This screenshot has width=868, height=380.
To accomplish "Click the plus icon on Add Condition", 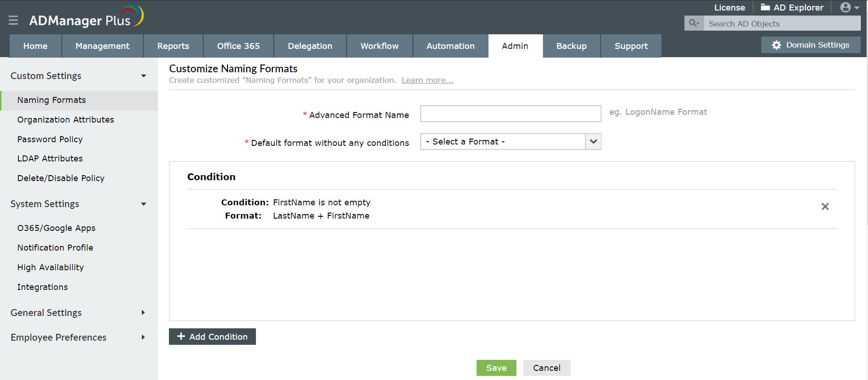I will 181,337.
